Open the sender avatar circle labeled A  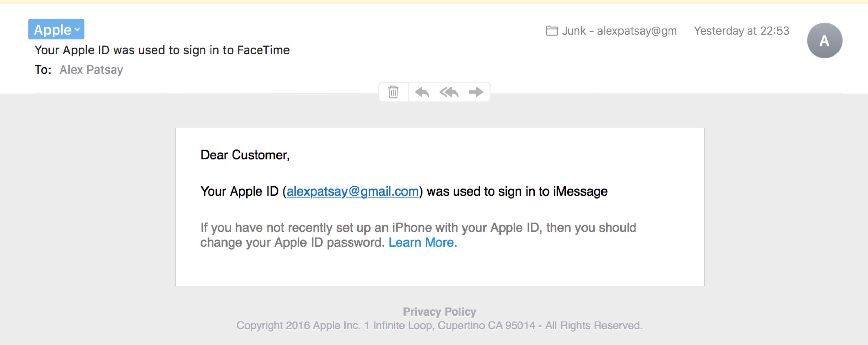click(825, 40)
